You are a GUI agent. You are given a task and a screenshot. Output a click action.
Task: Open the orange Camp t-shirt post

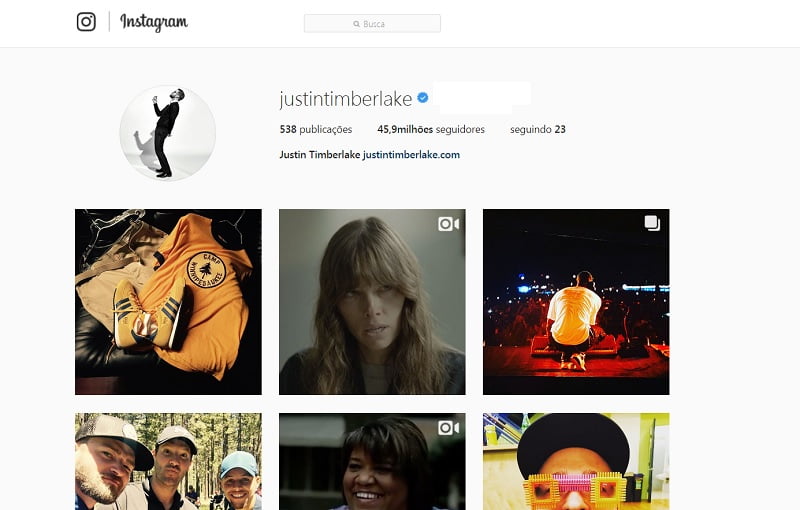(168, 302)
